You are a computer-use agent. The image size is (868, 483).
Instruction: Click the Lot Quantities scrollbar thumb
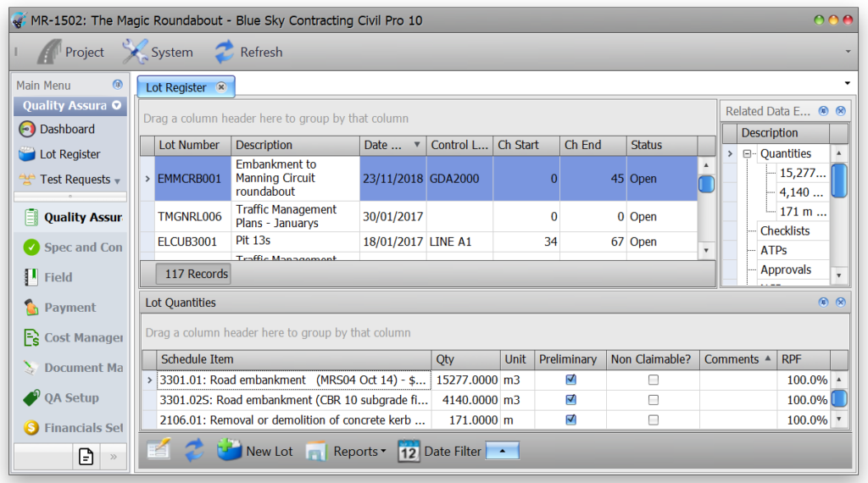point(838,398)
